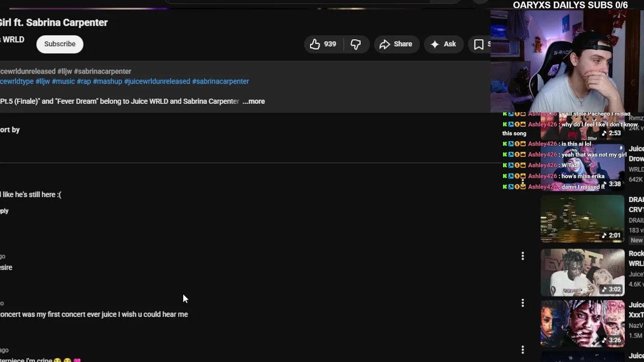Open the #juicewrldunreleased blue hashtag link
This screenshot has width=644, height=362.
(157, 81)
